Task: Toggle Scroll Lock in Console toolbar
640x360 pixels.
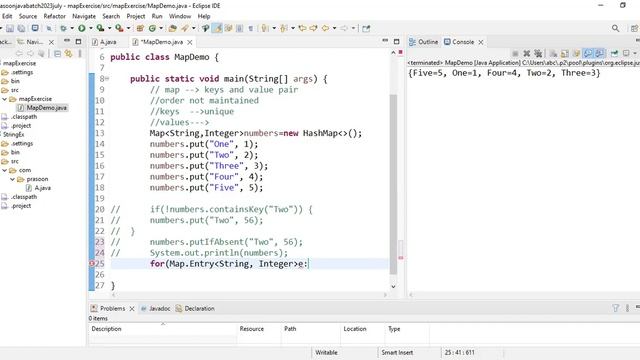Action: click(564, 53)
